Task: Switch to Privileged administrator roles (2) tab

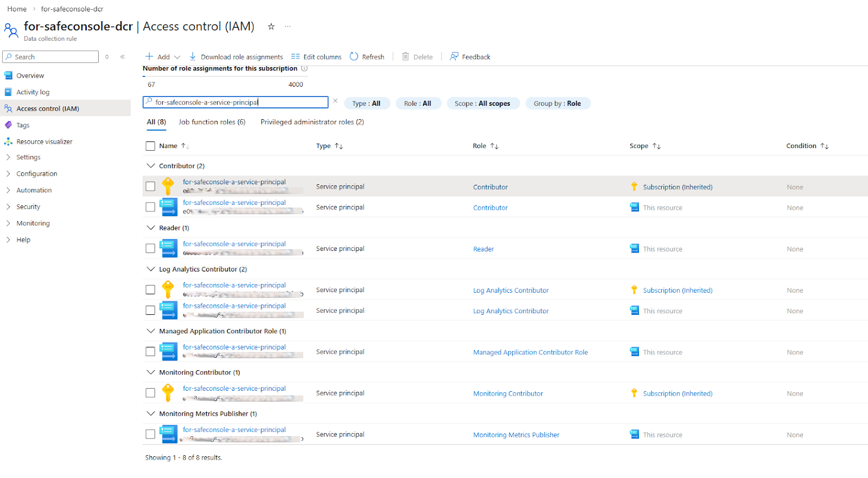Action: click(x=312, y=122)
